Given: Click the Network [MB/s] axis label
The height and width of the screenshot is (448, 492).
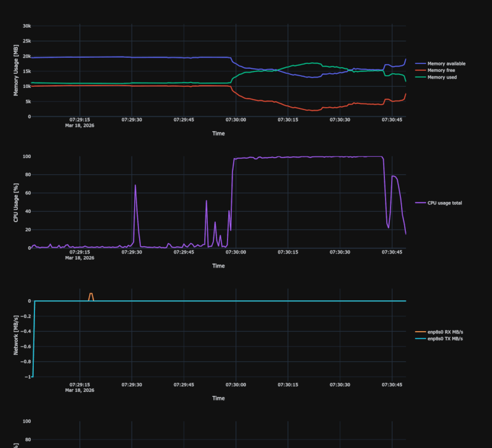Looking at the screenshot, I should click(15, 334).
